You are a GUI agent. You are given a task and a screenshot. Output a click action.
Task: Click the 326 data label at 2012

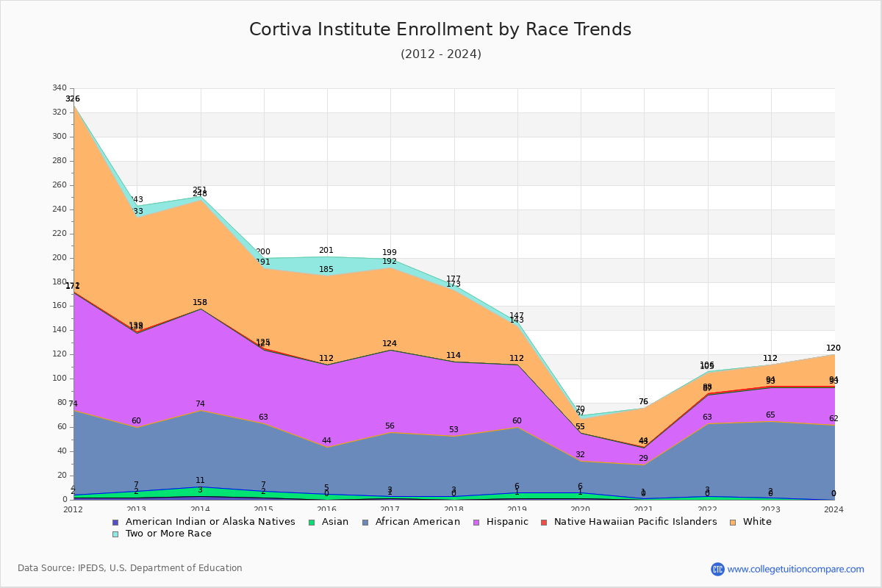coord(73,98)
